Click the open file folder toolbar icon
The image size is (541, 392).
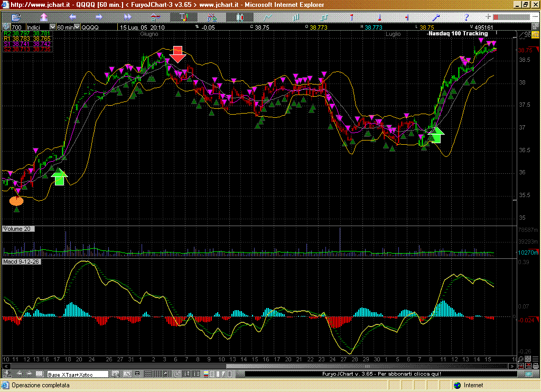(x=16, y=17)
